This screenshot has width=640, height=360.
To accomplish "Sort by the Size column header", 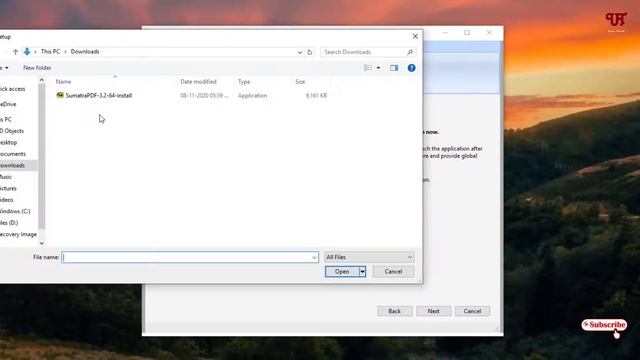I will click(300, 82).
